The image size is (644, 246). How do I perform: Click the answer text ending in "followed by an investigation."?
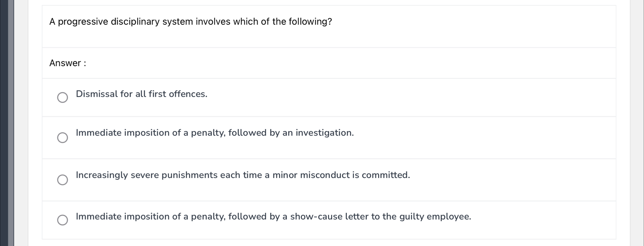215,133
